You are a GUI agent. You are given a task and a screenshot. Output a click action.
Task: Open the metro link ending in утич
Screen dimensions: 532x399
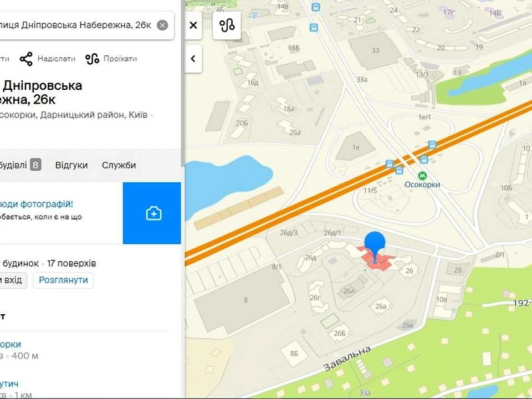tap(9, 383)
